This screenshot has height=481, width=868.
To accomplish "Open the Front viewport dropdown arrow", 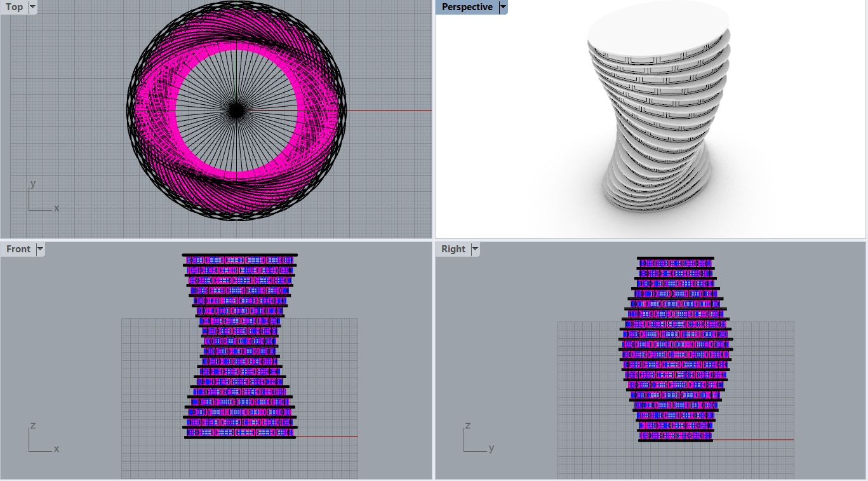I will 41,249.
